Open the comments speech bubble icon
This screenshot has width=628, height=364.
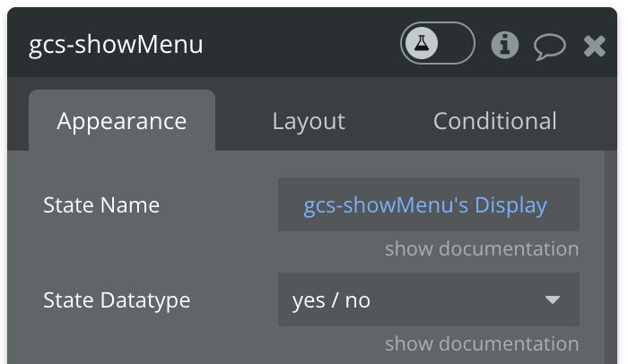coord(549,46)
